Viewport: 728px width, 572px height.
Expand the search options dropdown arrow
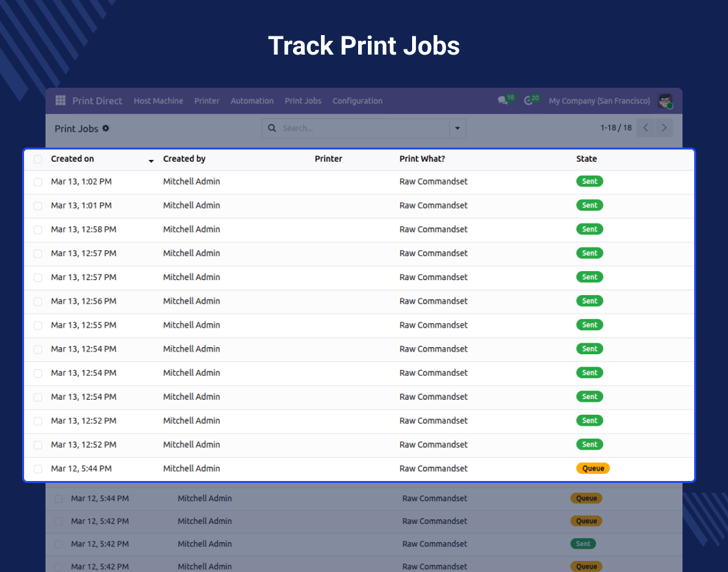point(458,129)
